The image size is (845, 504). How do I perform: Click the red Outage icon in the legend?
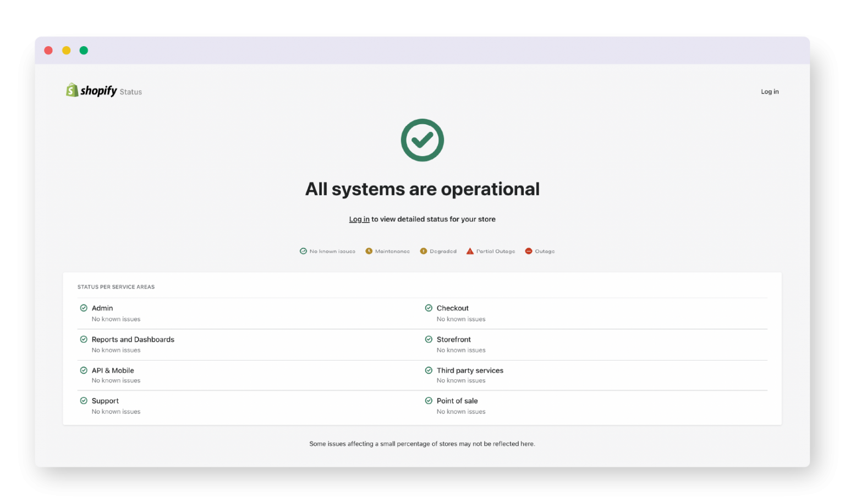tap(528, 251)
